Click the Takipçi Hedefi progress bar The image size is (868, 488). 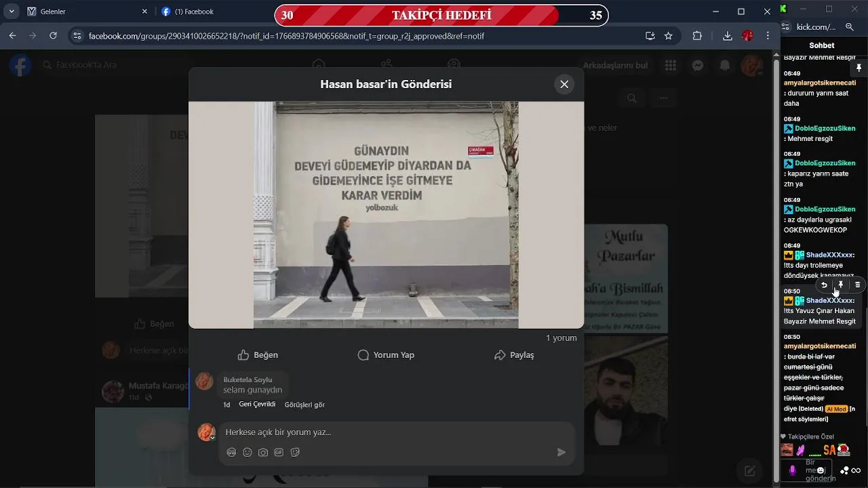pyautogui.click(x=441, y=15)
